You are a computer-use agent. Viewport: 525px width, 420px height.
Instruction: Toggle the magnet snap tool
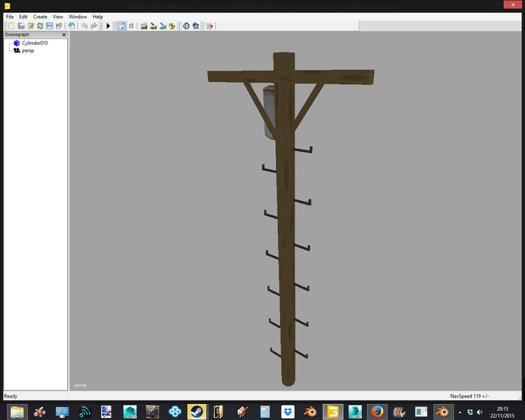pos(131,26)
